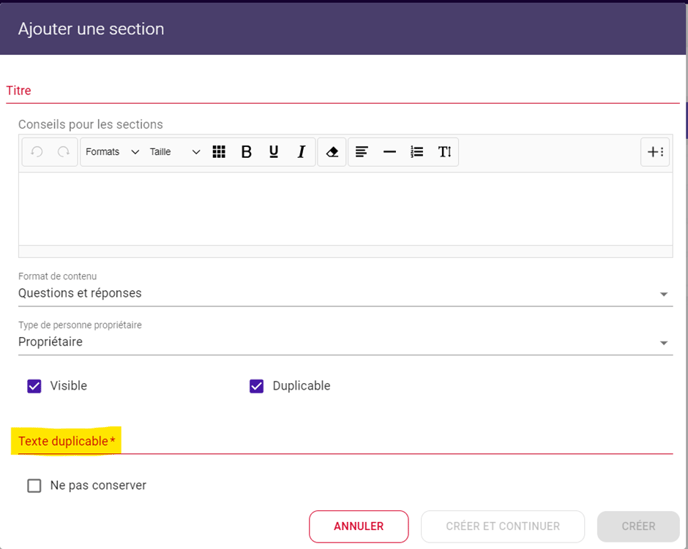This screenshot has width=688, height=549.
Task: Expand Format de contenu dropdown
Action: click(345, 293)
